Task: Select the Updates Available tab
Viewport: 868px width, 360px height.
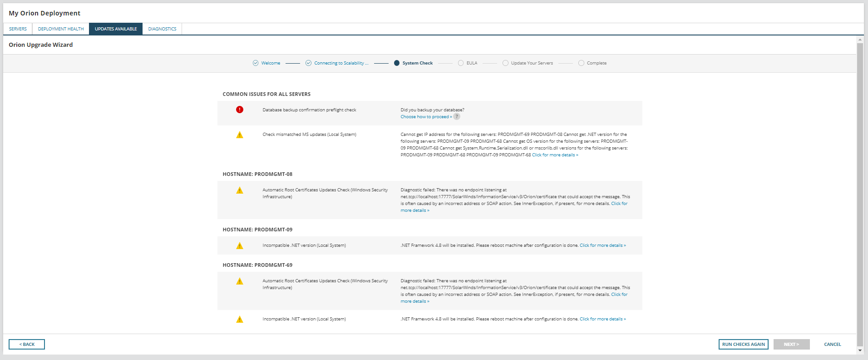Action: point(116,29)
